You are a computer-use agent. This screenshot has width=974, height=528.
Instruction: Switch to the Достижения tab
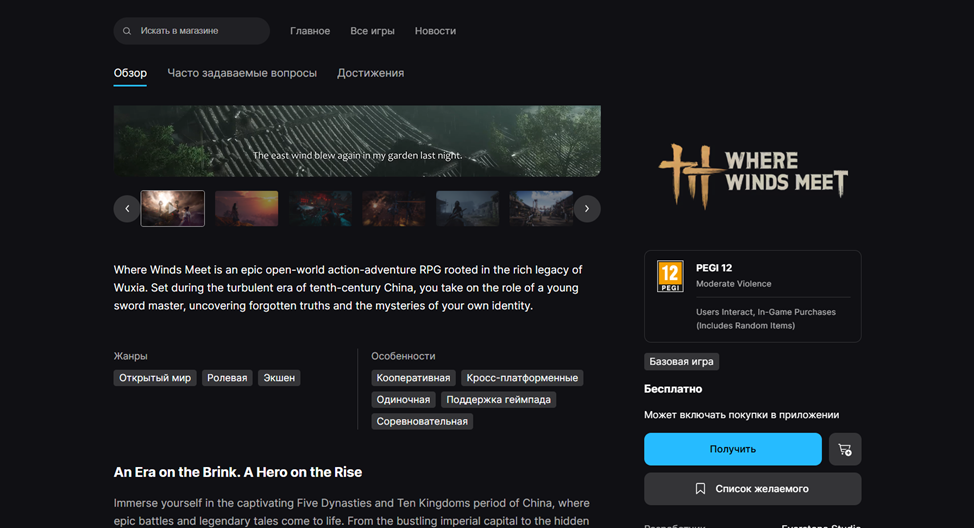click(x=370, y=73)
